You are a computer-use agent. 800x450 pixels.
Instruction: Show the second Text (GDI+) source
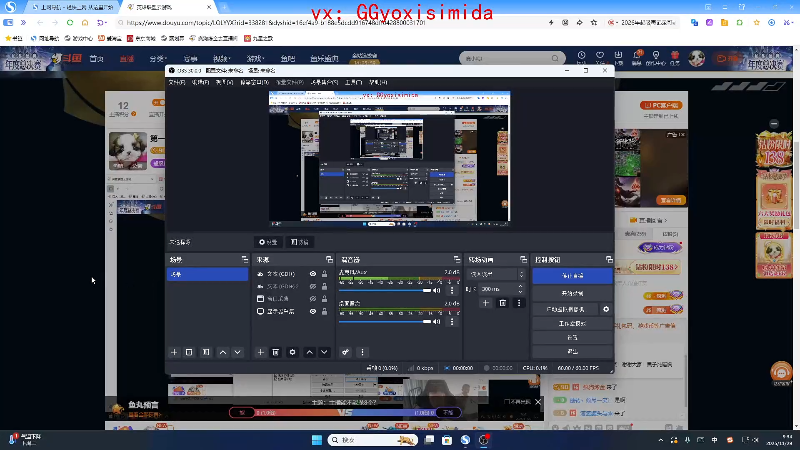[x=313, y=286]
